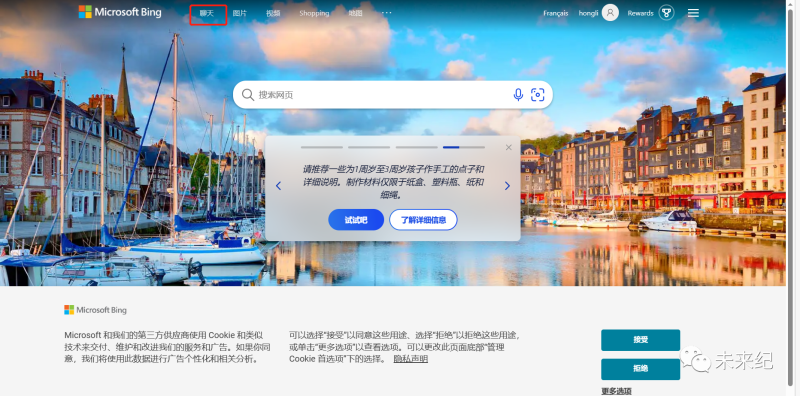Reject cookies with 拒绝 button
The height and width of the screenshot is (396, 800).
click(x=640, y=369)
